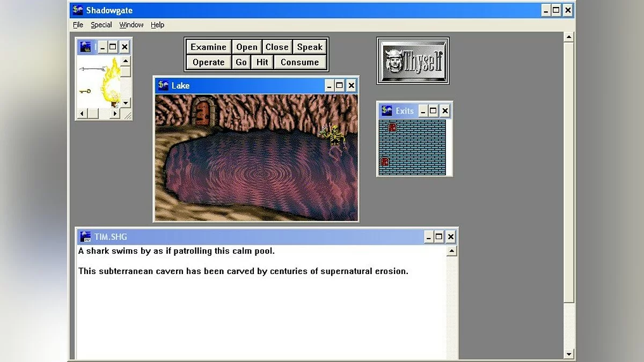Minimize the Exits window
This screenshot has height=362, width=644.
tap(423, 111)
